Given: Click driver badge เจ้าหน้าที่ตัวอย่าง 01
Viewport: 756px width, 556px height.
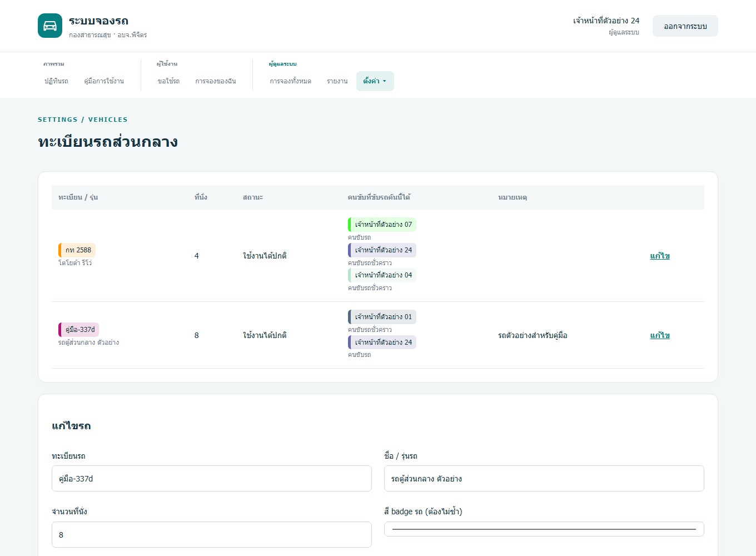Looking at the screenshot, I should [382, 317].
